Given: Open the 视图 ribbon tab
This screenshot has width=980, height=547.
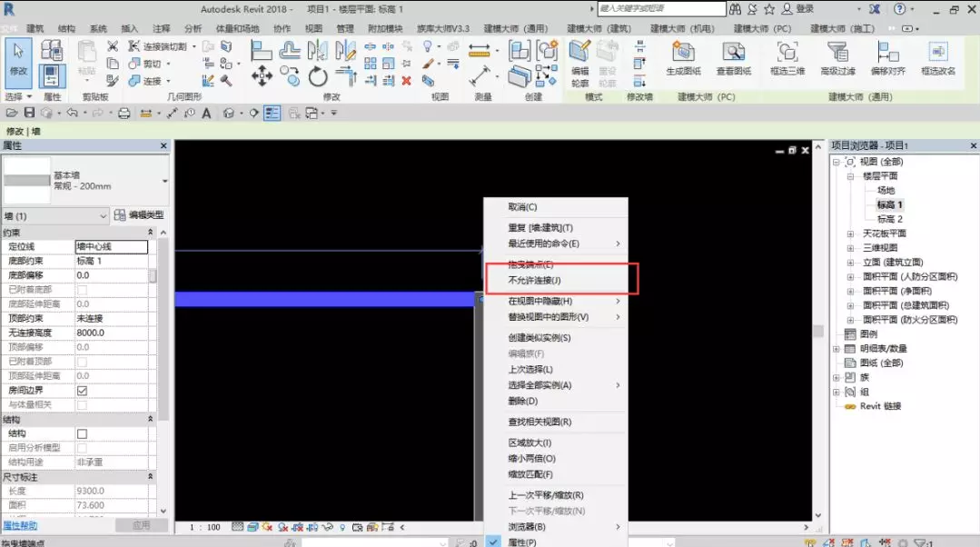Looking at the screenshot, I should [x=313, y=29].
